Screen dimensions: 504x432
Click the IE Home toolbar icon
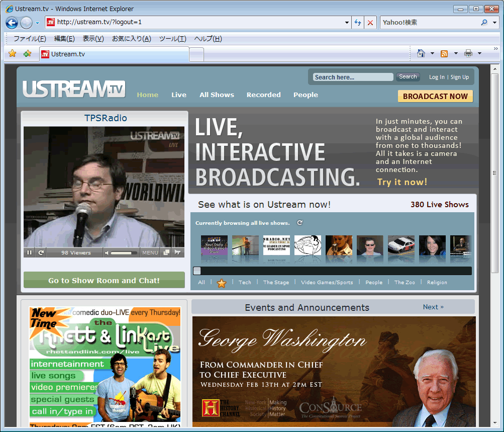tap(421, 53)
